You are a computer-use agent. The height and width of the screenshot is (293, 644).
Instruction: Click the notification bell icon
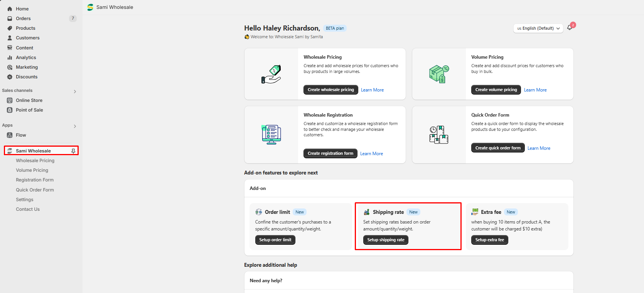click(x=570, y=28)
